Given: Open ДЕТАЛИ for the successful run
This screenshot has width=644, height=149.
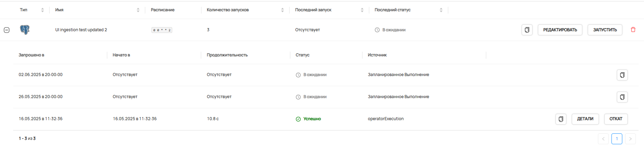Looking at the screenshot, I should (585, 119).
